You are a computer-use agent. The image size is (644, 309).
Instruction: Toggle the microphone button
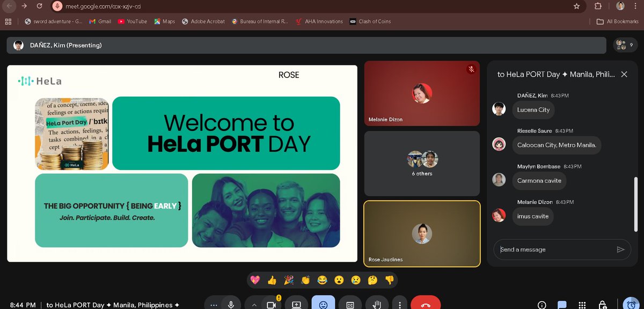[231, 304]
